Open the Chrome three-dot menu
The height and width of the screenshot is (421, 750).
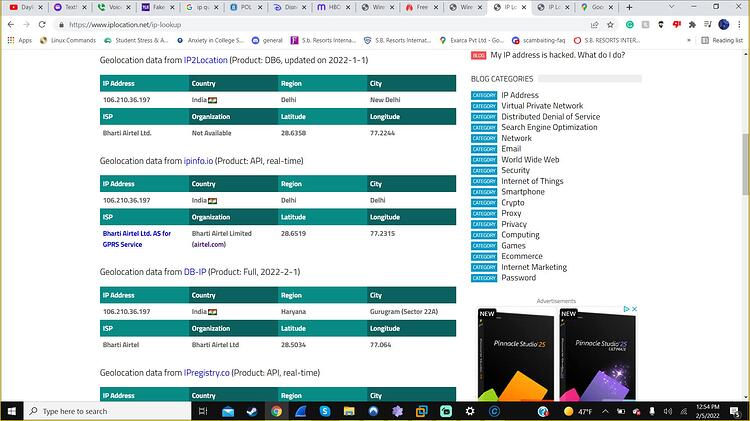pos(739,24)
